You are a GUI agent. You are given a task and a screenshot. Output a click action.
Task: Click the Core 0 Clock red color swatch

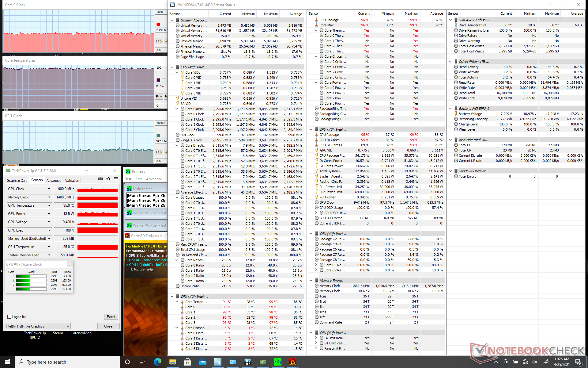[x=158, y=25]
